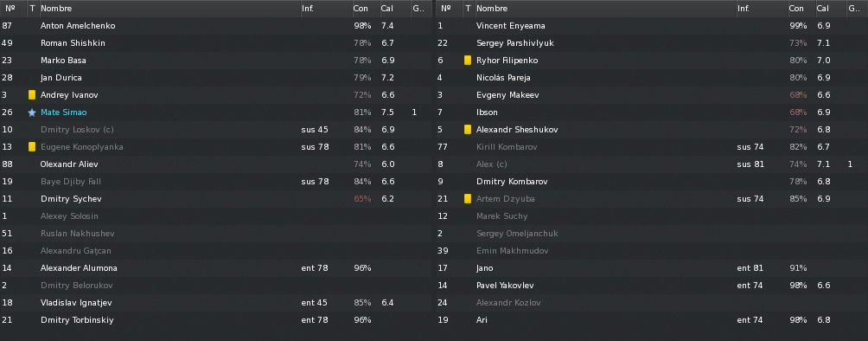This screenshot has height=341, width=868.
Task: Sort left table by Nombre column
Action: [169, 9]
